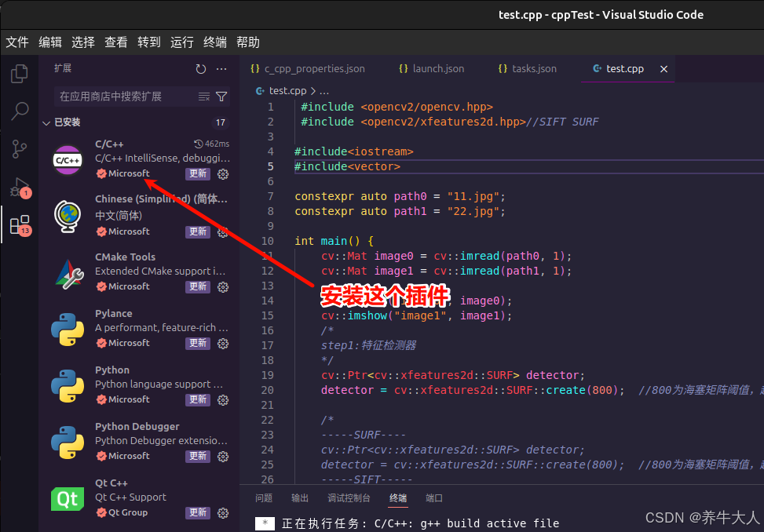Viewport: 764px width, 532px height.
Task: Click test.cpp in the breadcrumb
Action: click(287, 91)
